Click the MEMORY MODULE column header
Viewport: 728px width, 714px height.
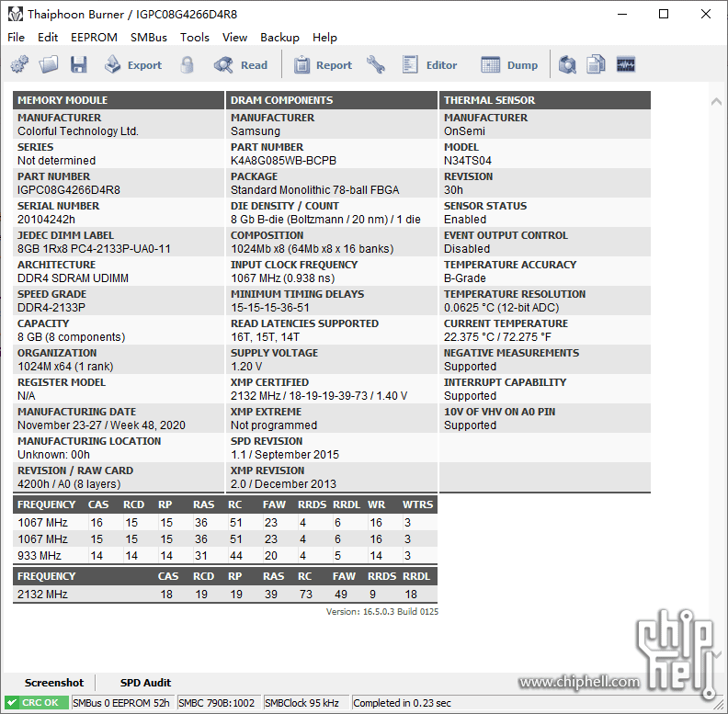tap(119, 100)
